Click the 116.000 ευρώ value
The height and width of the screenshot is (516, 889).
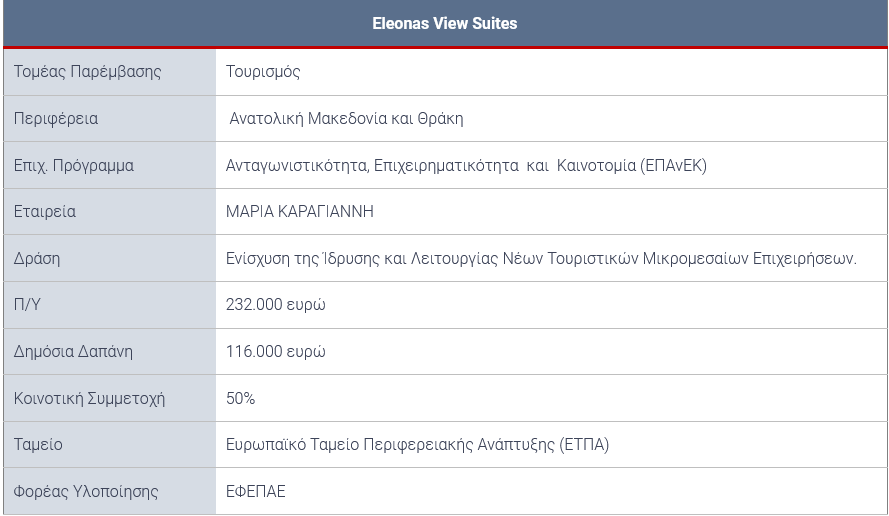(x=276, y=352)
